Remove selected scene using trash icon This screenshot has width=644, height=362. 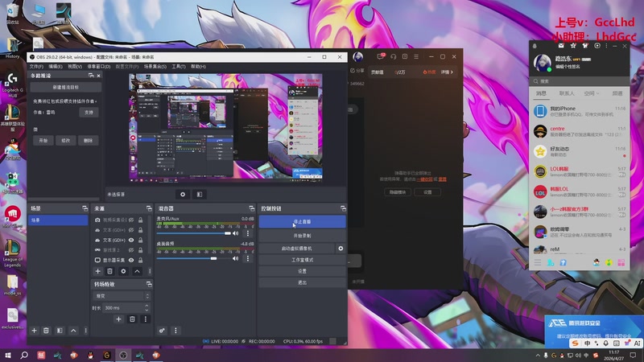[46, 331]
